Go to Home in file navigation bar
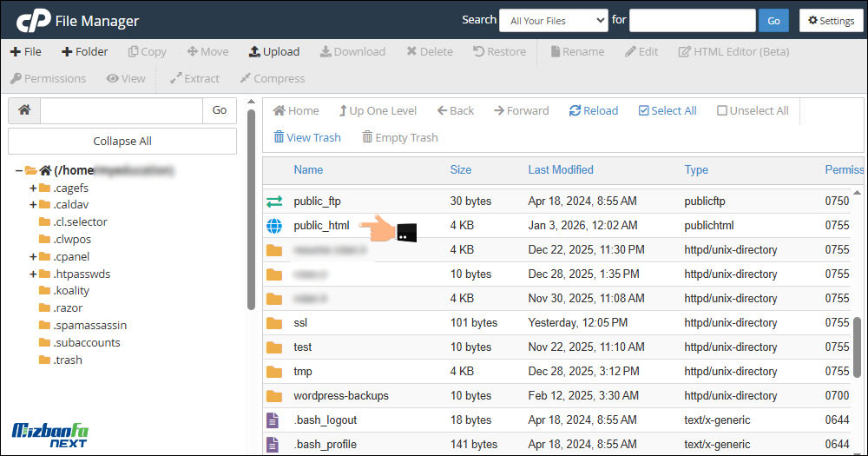Viewport: 868px width, 456px height. [x=296, y=111]
